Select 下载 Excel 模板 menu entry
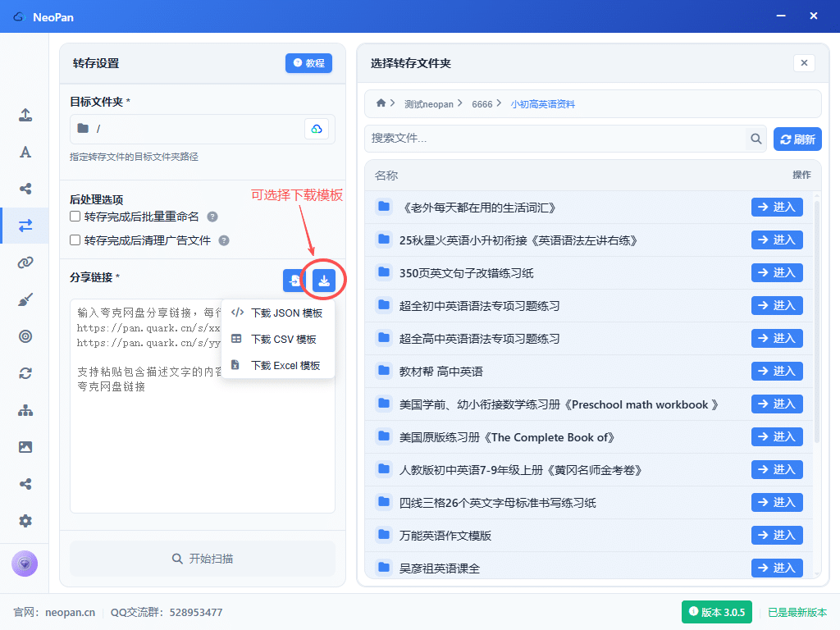The image size is (840, 630). point(278,365)
